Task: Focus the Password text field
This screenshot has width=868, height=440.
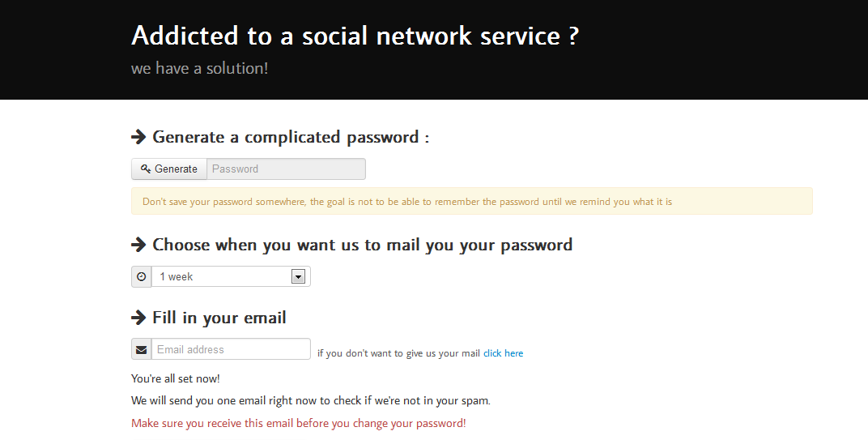Action: click(x=286, y=169)
